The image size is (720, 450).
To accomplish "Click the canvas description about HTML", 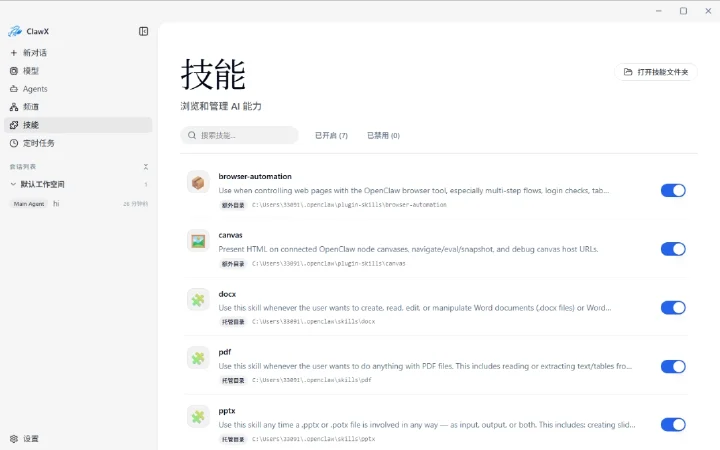I will click(408, 249).
